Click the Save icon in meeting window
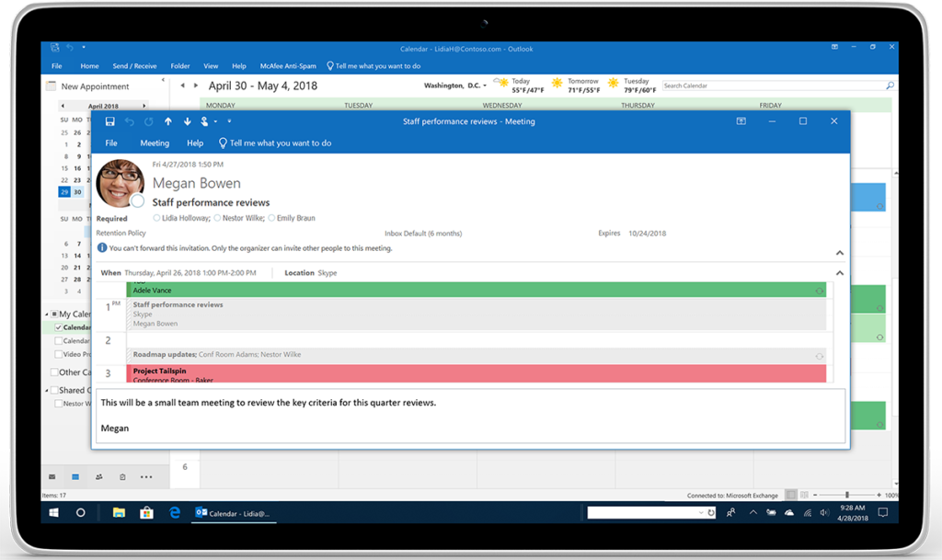942x560 pixels. 110,121
